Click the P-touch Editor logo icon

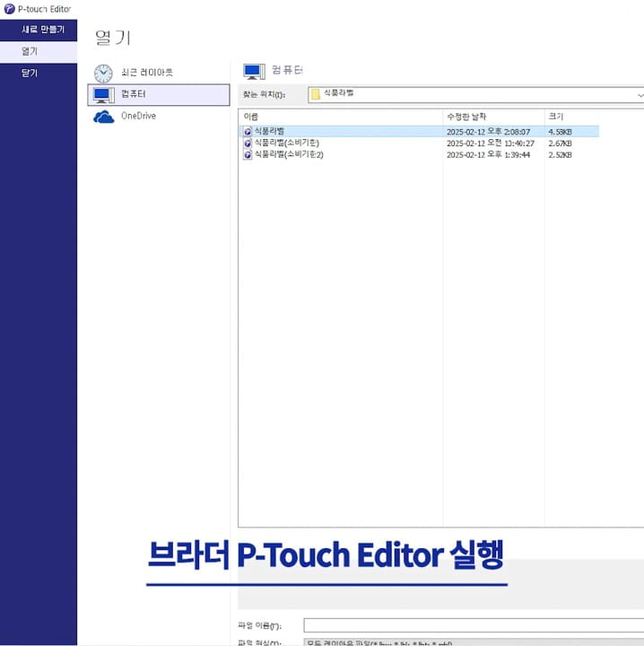point(8,8)
